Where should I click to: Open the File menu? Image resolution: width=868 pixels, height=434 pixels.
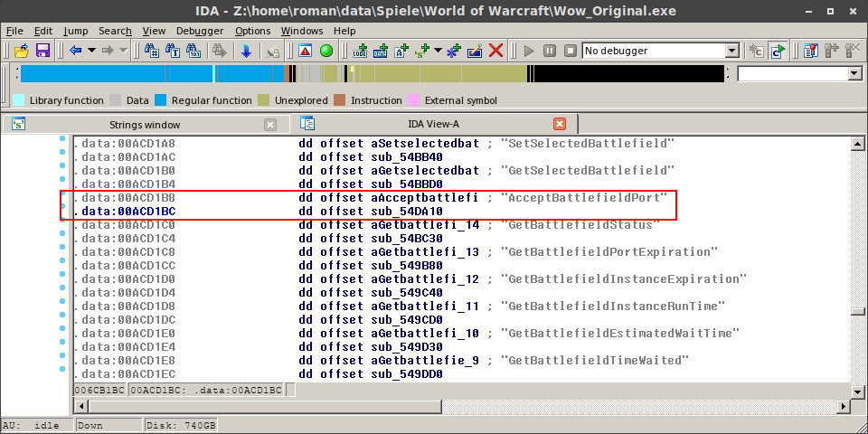[14, 31]
